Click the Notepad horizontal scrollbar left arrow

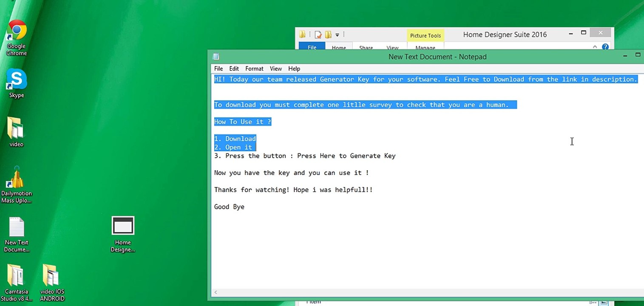coord(216,292)
